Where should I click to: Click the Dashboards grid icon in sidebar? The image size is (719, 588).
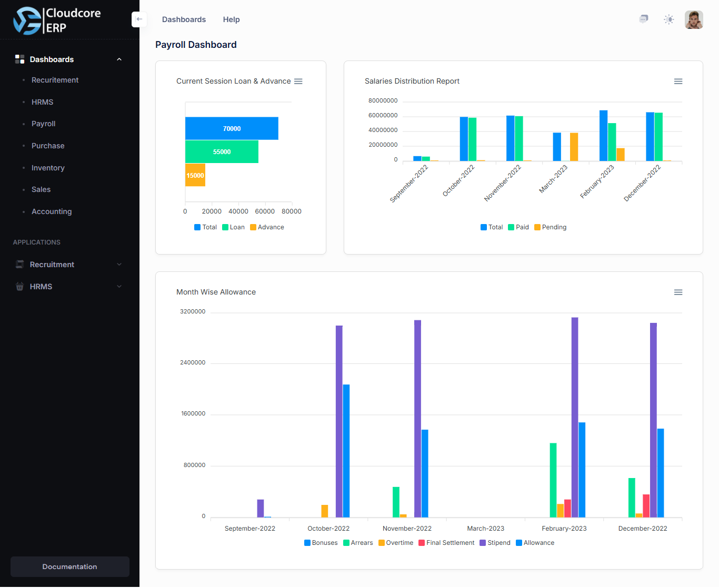(20, 59)
